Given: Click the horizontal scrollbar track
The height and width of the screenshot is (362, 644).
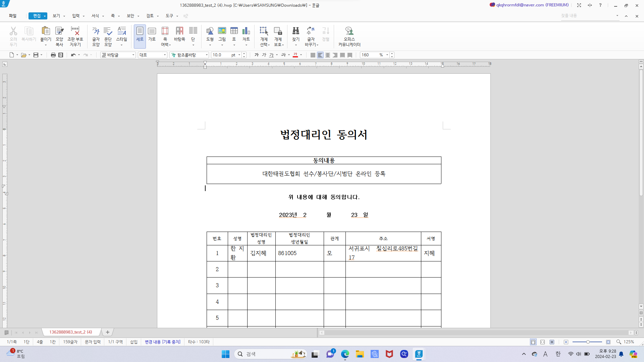Looking at the screenshot, I should pyautogui.click(x=476, y=333).
